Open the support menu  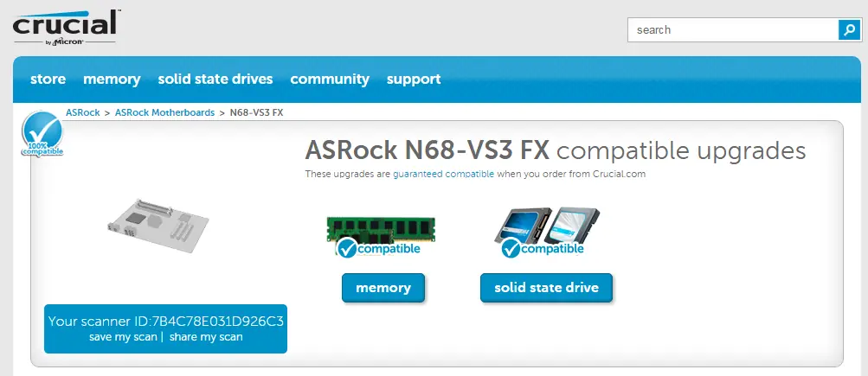[414, 79]
